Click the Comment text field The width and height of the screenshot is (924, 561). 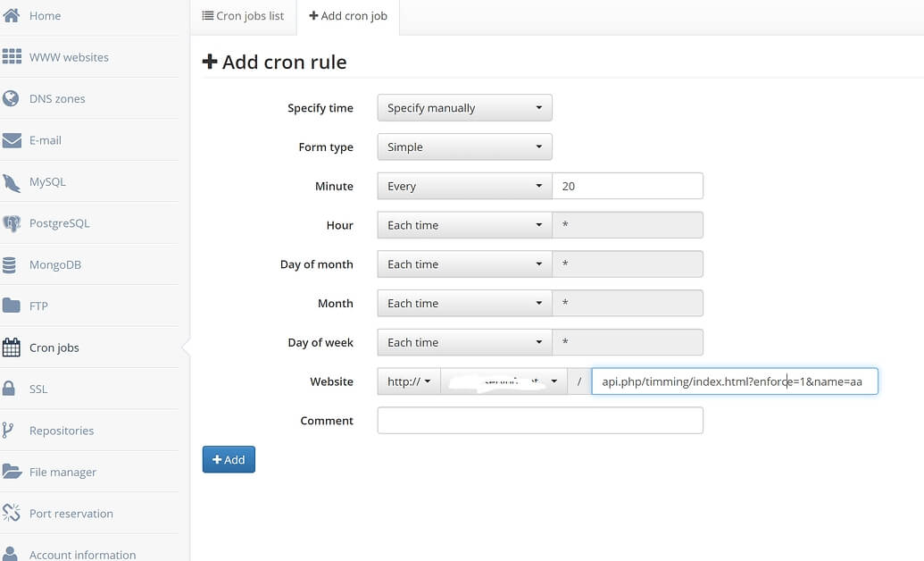(540, 421)
